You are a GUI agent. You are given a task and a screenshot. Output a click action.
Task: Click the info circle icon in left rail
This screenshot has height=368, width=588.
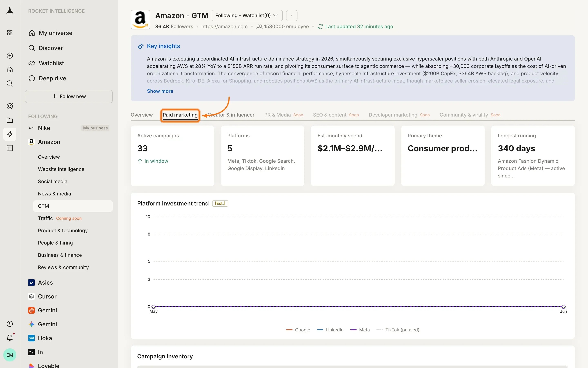click(10, 324)
